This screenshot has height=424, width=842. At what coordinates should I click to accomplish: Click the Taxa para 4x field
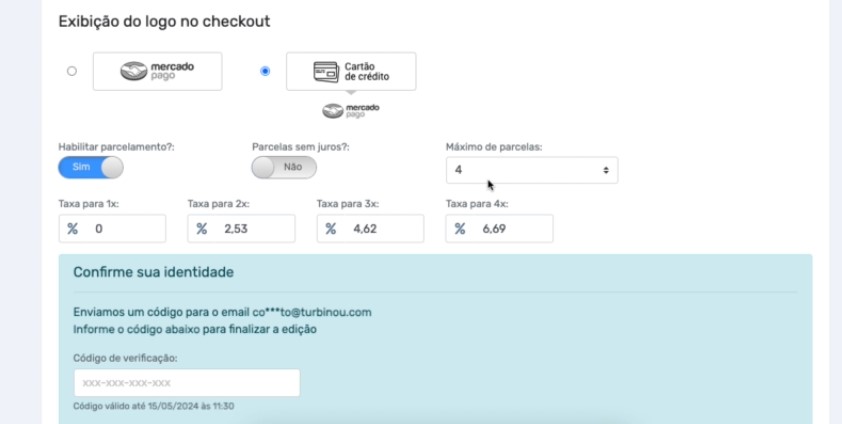pos(499,229)
